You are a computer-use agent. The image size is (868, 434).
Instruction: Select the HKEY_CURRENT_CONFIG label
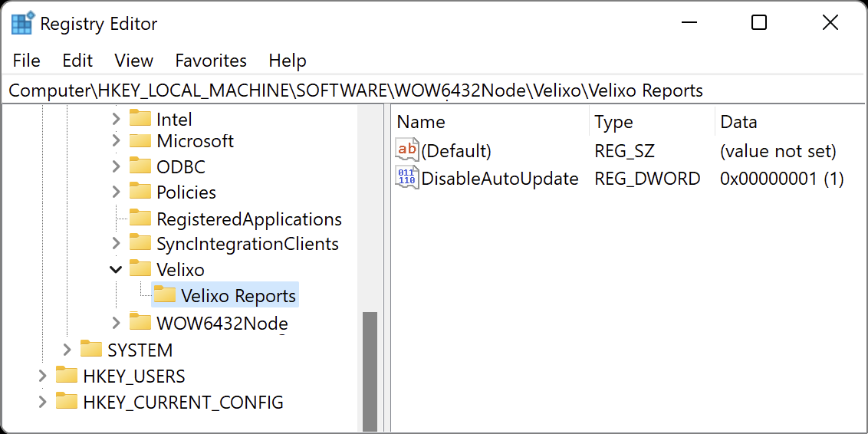coord(183,403)
